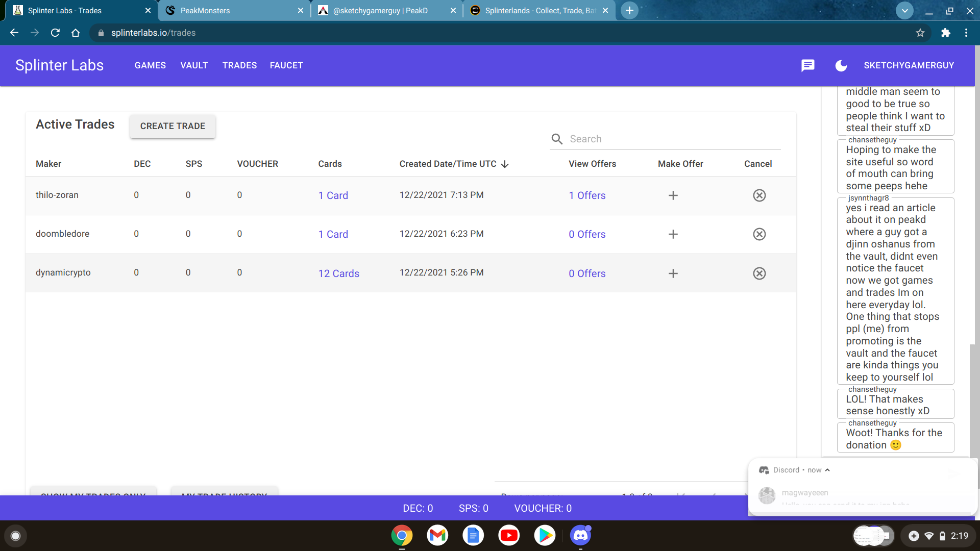
Task: Bookmark this page with star icon
Action: [x=920, y=33]
